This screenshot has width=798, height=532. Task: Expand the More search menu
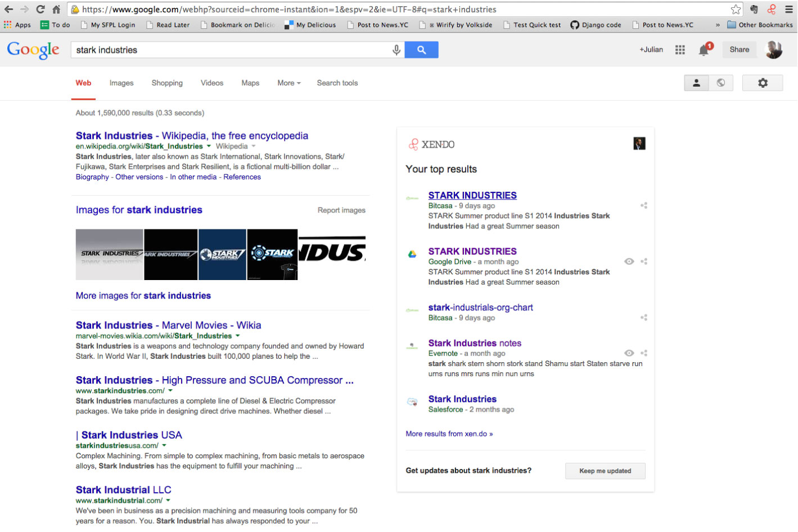tap(289, 83)
